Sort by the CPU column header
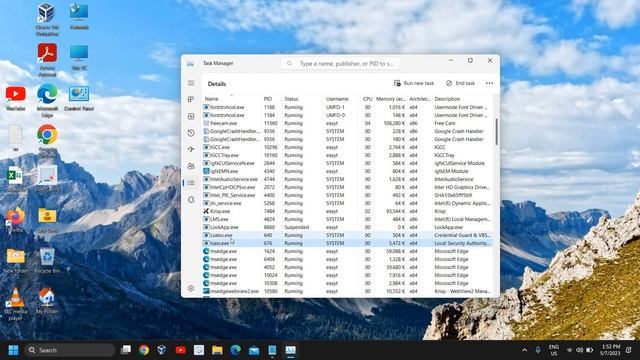Viewport: 640px width, 360px height. coord(367,99)
